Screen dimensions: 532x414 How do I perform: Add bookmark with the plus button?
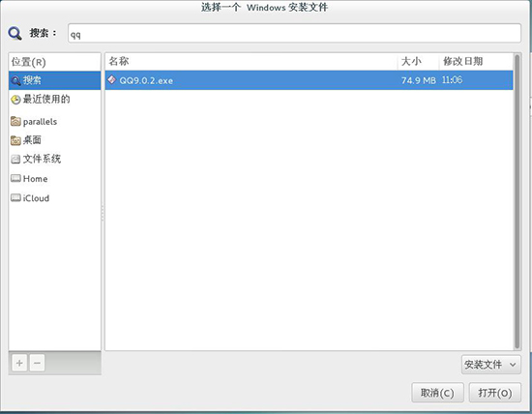pos(19,363)
